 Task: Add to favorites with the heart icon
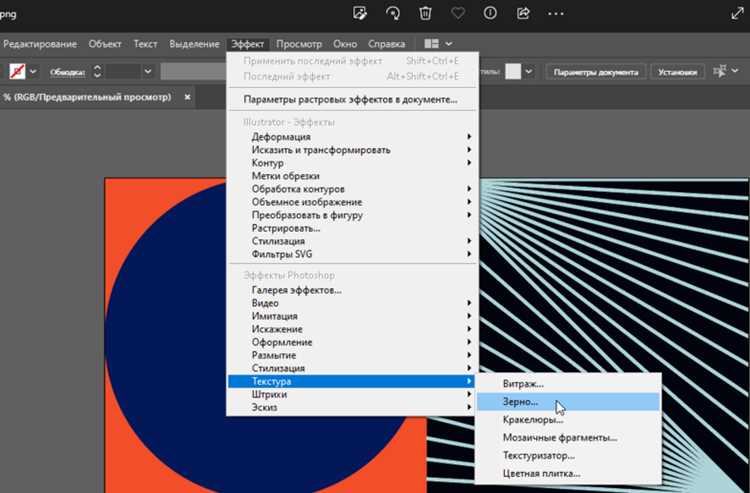pyautogui.click(x=458, y=13)
